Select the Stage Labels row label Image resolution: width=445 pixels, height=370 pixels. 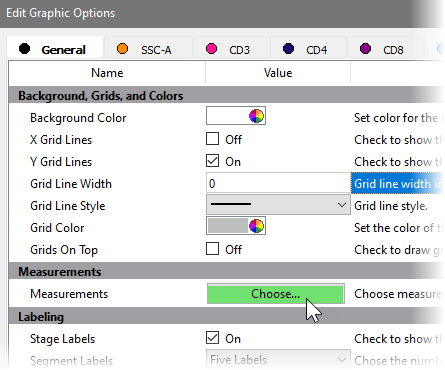62,339
